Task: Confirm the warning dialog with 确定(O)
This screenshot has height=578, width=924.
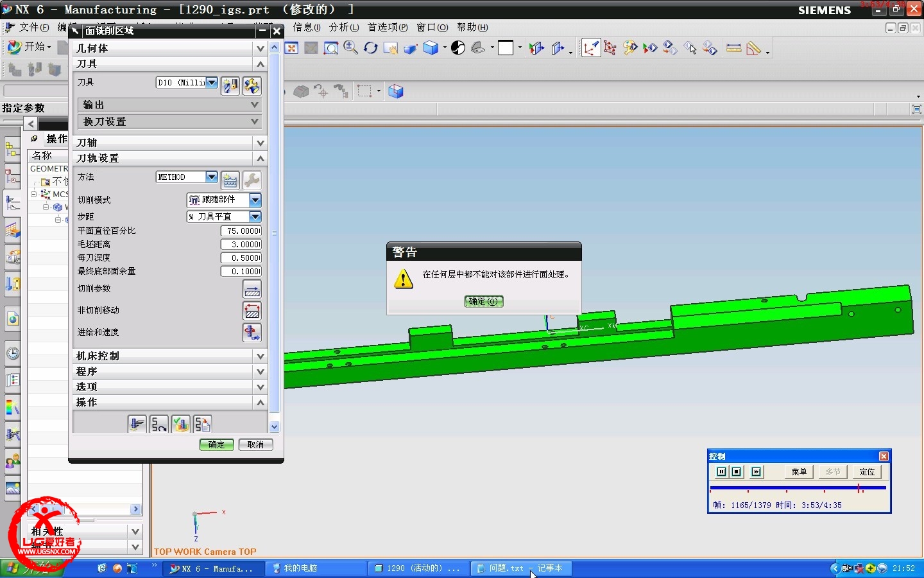Action: (x=484, y=301)
